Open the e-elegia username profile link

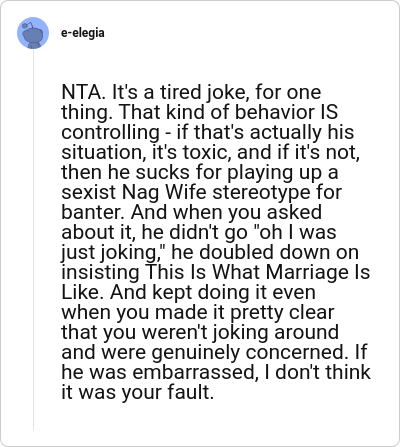[83, 33]
